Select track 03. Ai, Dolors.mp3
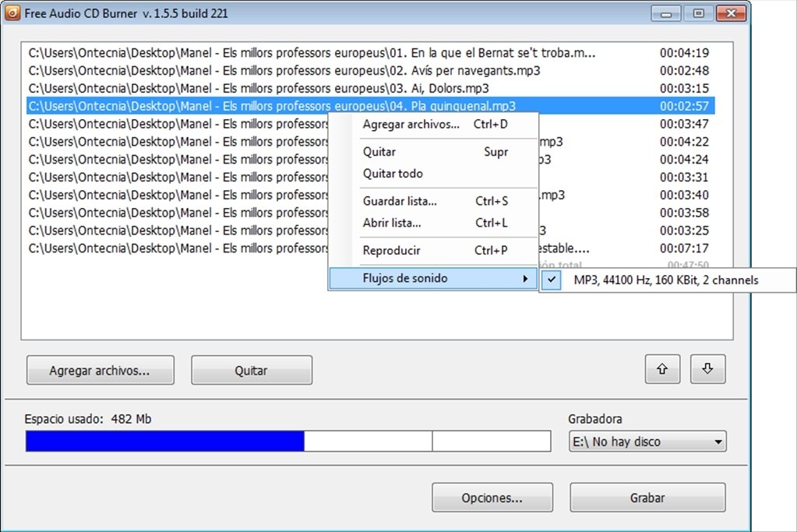The height and width of the screenshot is (532, 797). tap(371, 89)
